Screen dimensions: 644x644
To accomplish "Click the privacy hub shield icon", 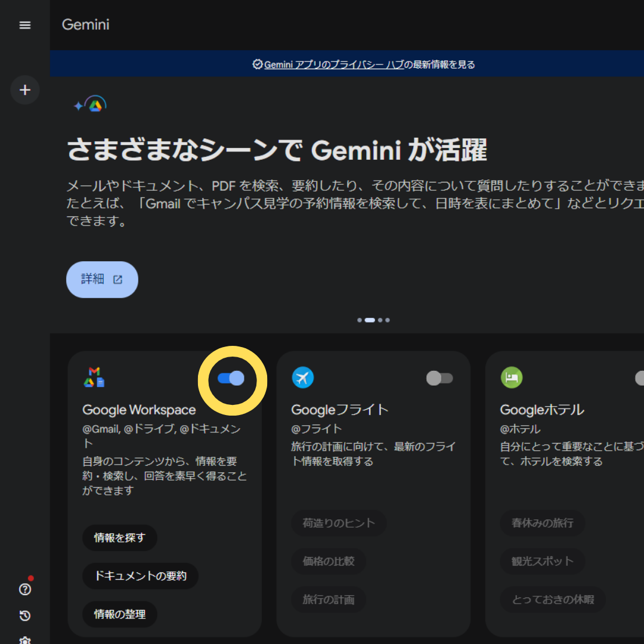I will [x=257, y=64].
